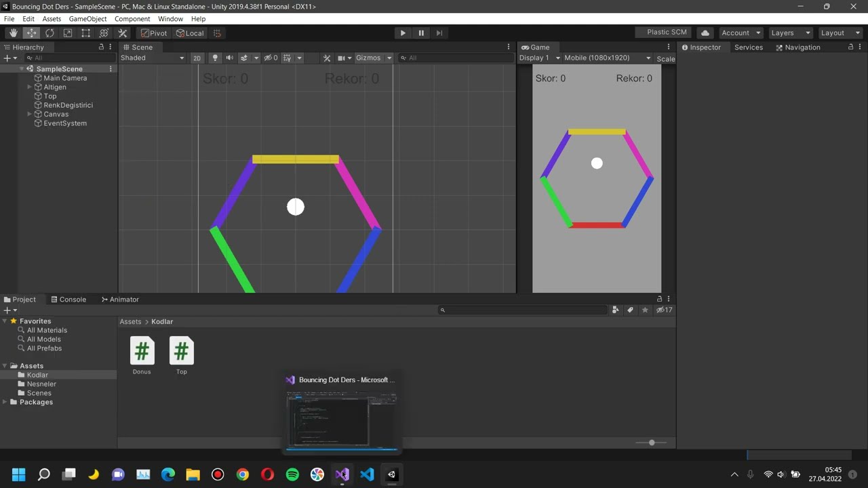Save search to favorites star
This screenshot has width=868, height=488.
[x=645, y=310]
